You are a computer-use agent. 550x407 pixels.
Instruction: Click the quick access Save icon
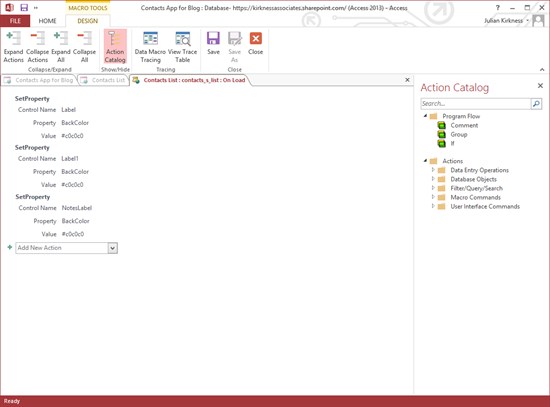(24, 7)
